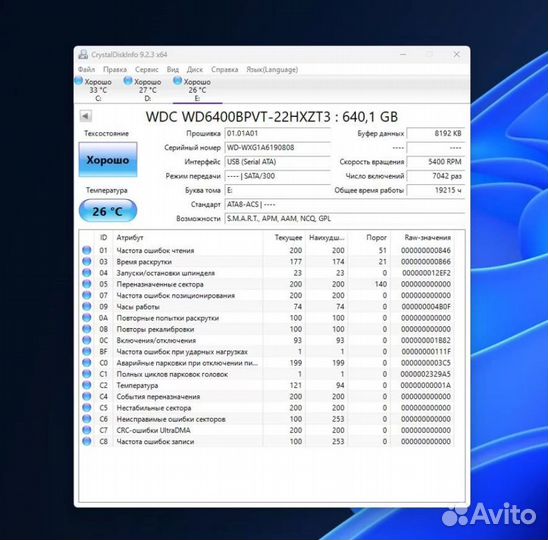
Task: Click the status icon for attribute C0
Action: (x=87, y=362)
